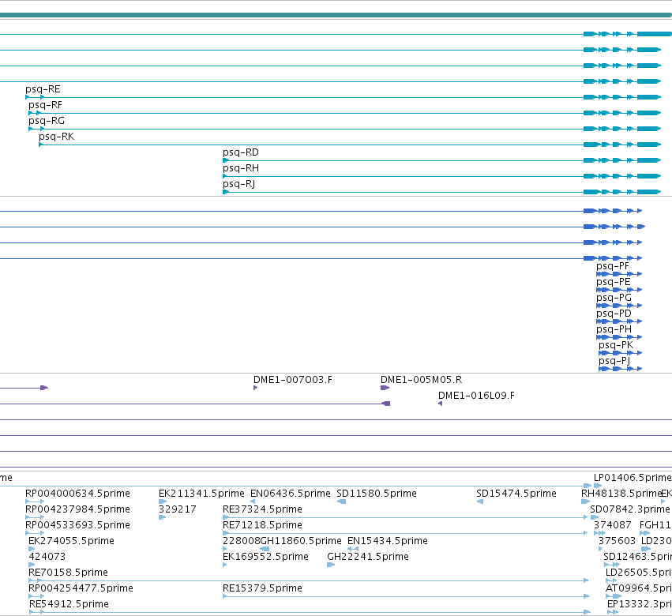672x616 pixels.
Task: Click EST EK211341.5prime
Action: pos(201,494)
